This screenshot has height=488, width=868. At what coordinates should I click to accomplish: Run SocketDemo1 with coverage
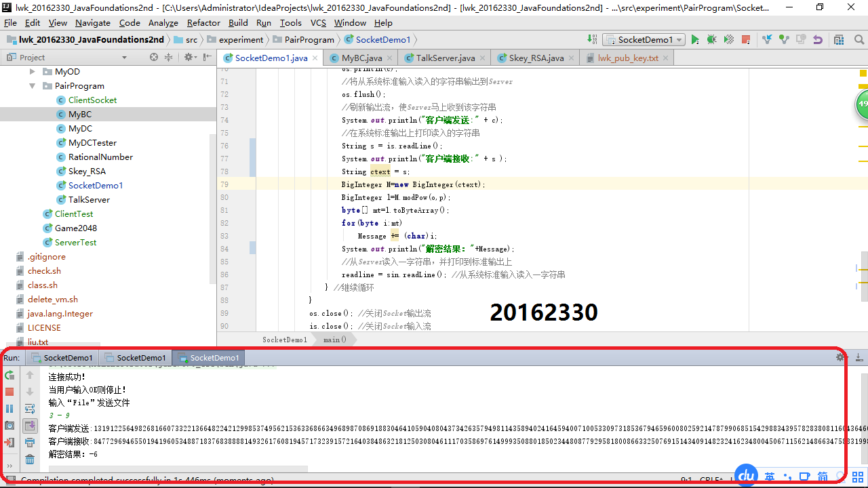click(x=728, y=39)
